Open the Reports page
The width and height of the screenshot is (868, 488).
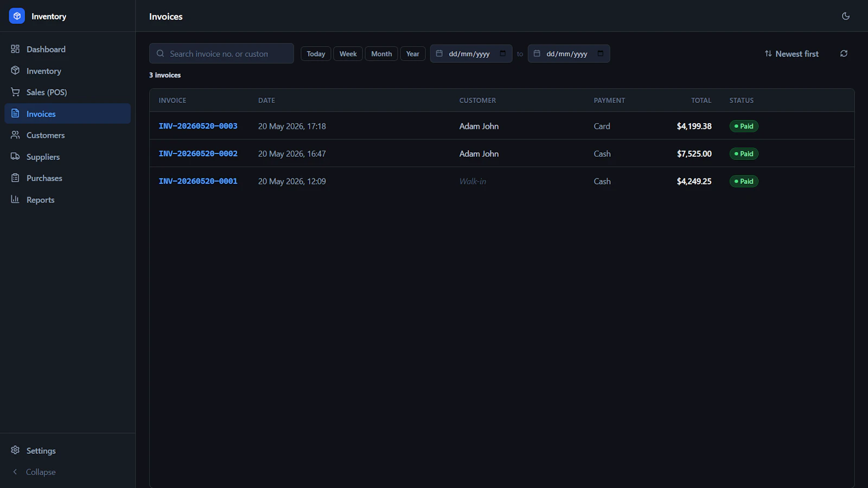(x=68, y=200)
